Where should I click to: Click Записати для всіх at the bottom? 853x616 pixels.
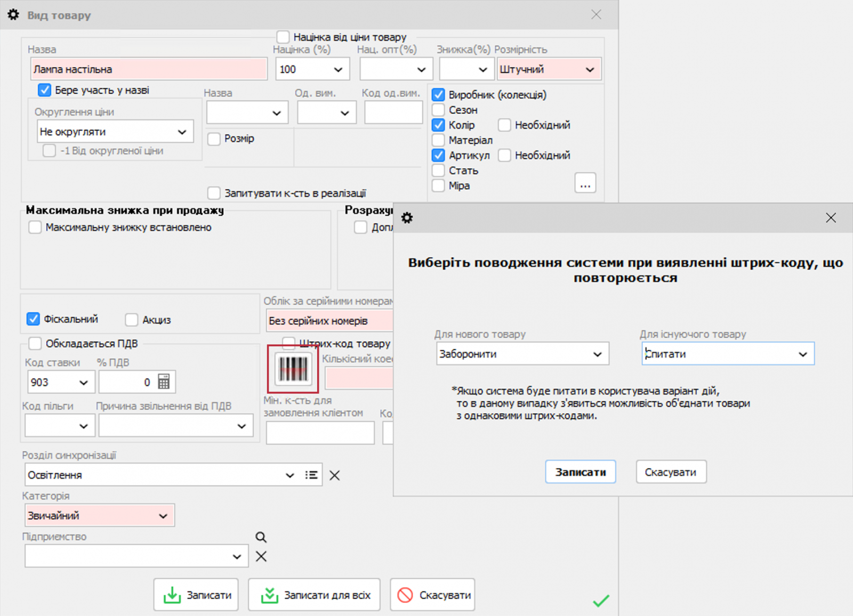point(314,594)
